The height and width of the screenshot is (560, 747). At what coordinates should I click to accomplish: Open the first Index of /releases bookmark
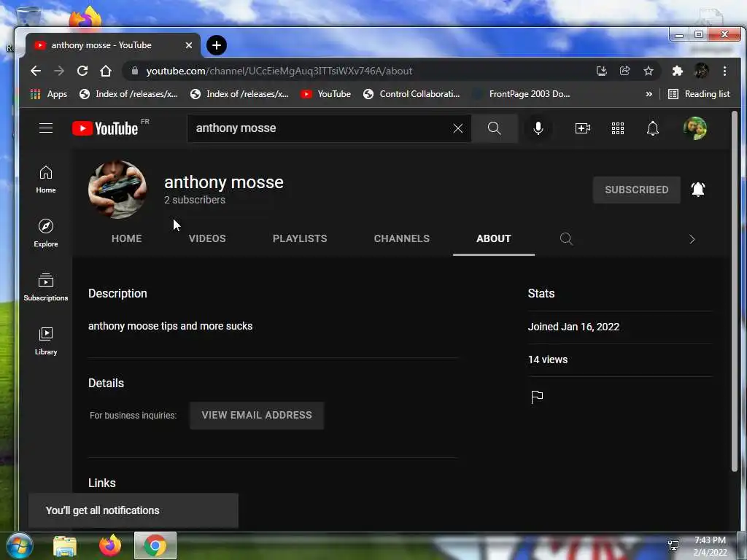128,94
